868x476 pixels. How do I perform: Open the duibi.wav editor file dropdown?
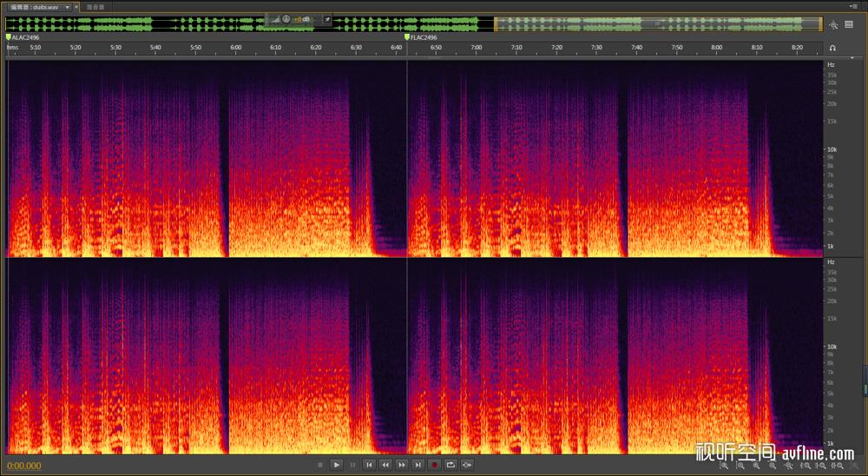[x=68, y=7]
